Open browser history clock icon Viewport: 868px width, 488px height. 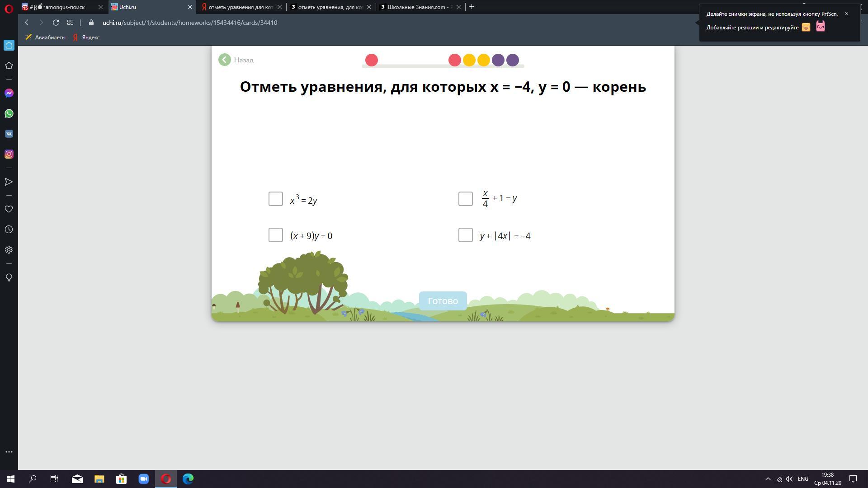pyautogui.click(x=9, y=230)
